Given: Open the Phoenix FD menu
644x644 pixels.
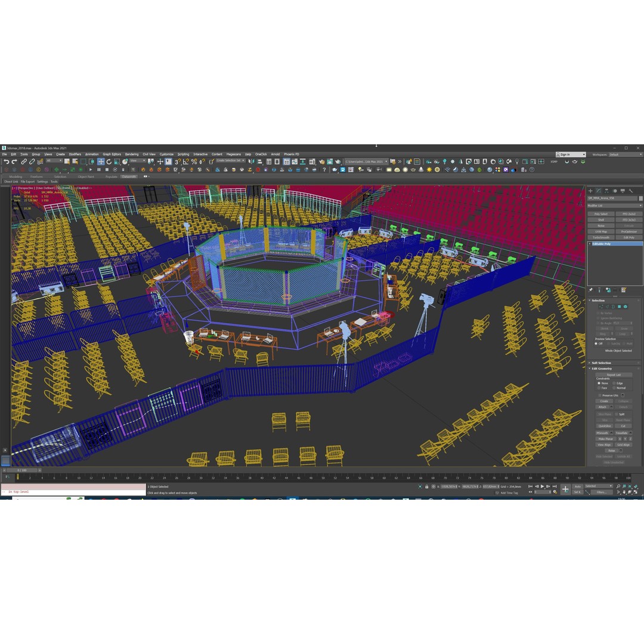Looking at the screenshot, I should [291, 154].
